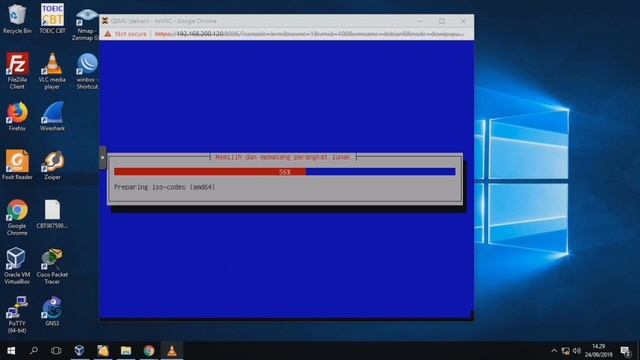Switch to VLC in the taskbar
Screen dimensions: 640x360
[172, 351]
